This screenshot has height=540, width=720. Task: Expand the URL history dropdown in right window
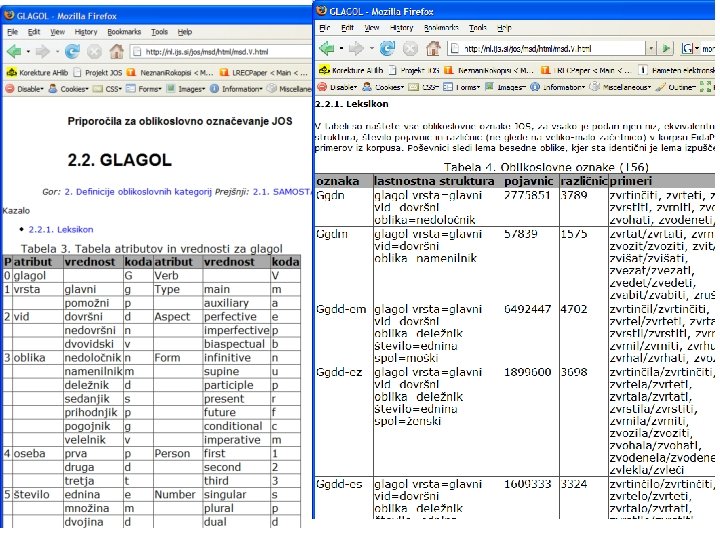(x=651, y=48)
